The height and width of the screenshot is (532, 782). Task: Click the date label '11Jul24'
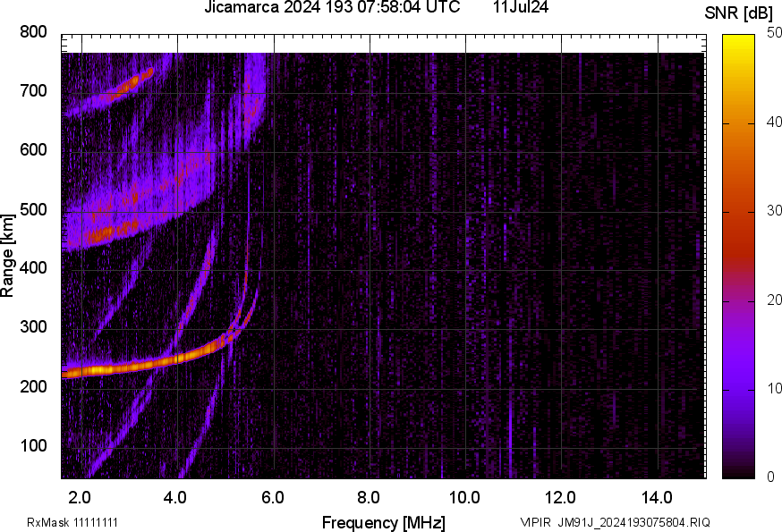coord(521,7)
